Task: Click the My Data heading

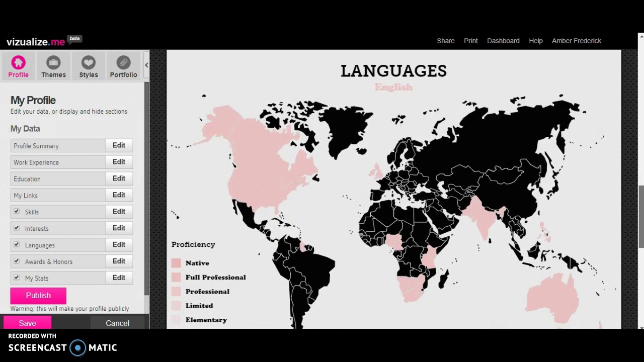Action: tap(25, 129)
